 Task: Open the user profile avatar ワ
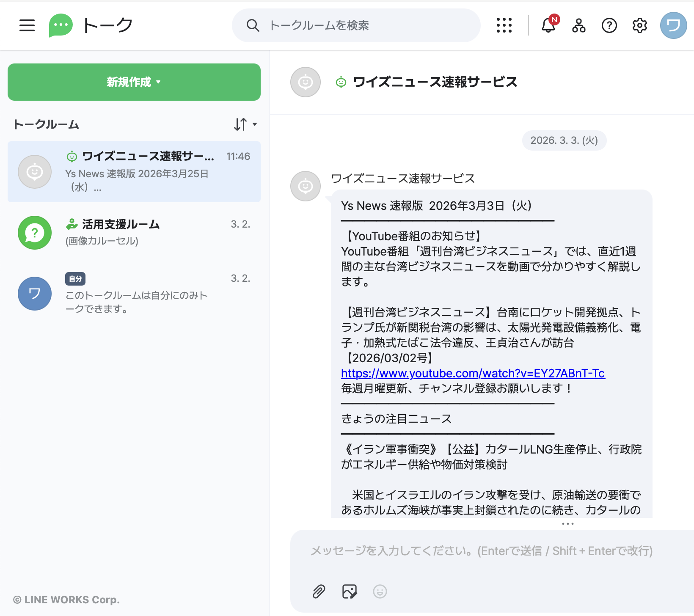pyautogui.click(x=673, y=25)
